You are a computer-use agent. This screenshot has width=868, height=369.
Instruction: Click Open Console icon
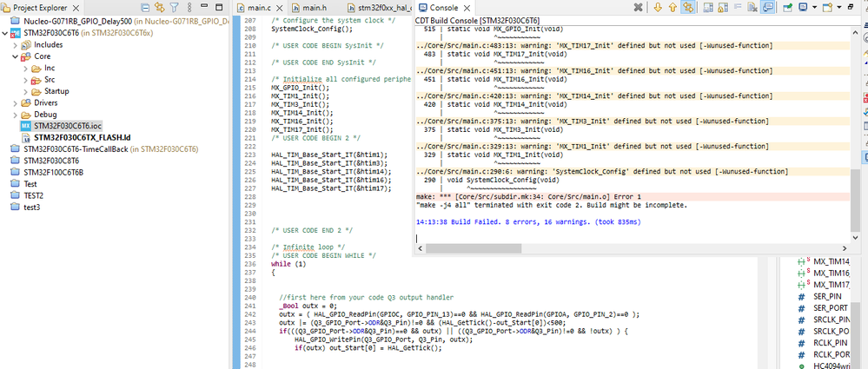tap(828, 7)
